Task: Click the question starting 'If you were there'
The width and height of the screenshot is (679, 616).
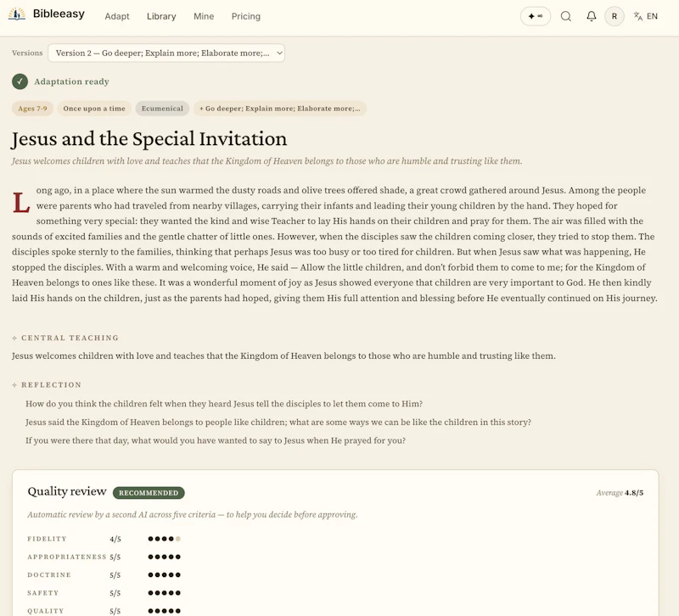Action: 216,440
